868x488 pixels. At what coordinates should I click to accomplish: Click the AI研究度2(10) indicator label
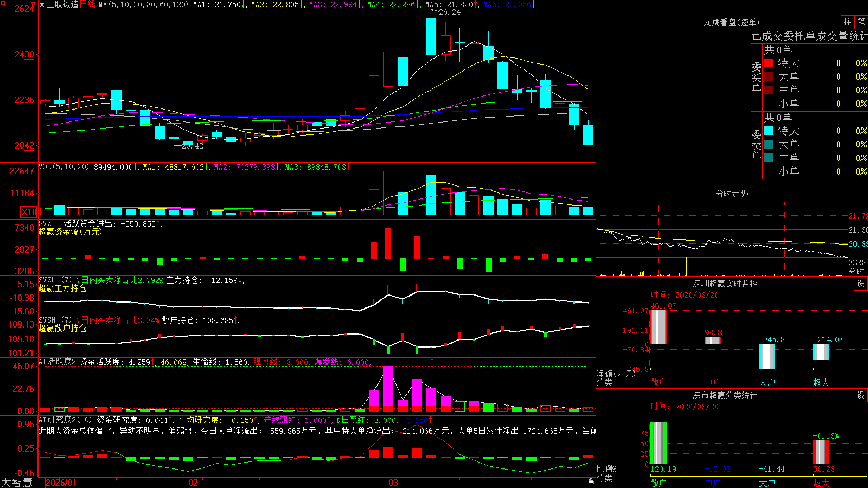(65, 420)
